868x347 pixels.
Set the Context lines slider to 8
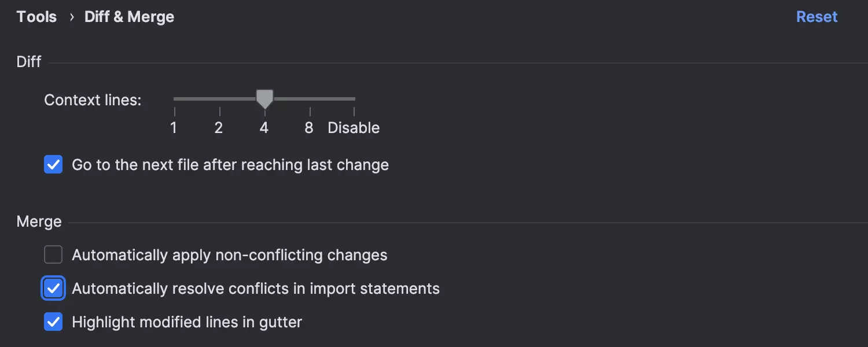(x=310, y=99)
